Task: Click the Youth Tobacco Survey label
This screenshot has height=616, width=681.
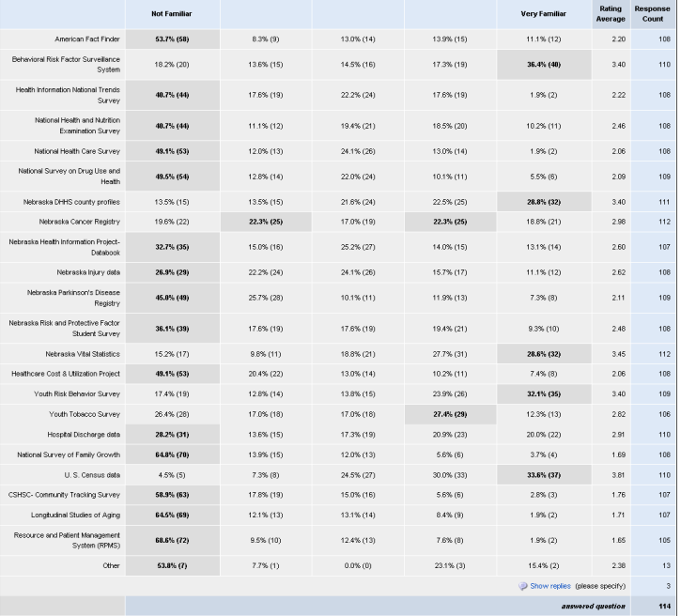Action: [85, 414]
